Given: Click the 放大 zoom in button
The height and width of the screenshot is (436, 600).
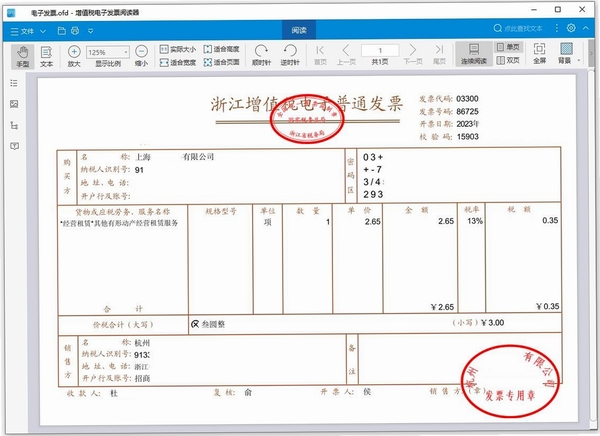Looking at the screenshot, I should (x=74, y=56).
